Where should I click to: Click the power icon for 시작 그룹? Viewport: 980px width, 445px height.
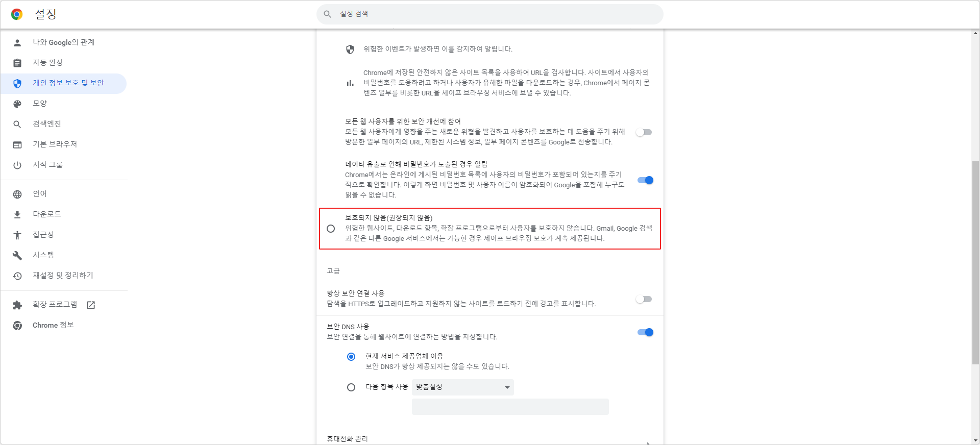pos(17,165)
